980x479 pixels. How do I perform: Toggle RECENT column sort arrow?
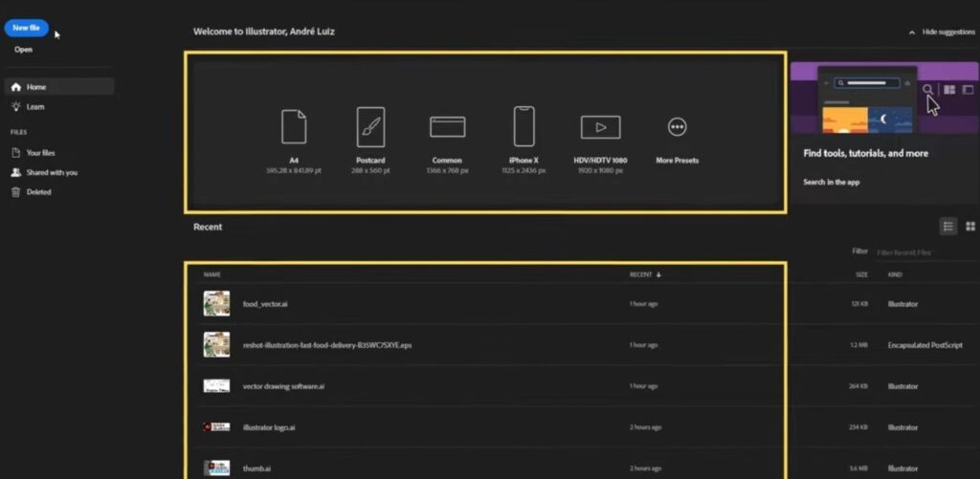(x=658, y=274)
